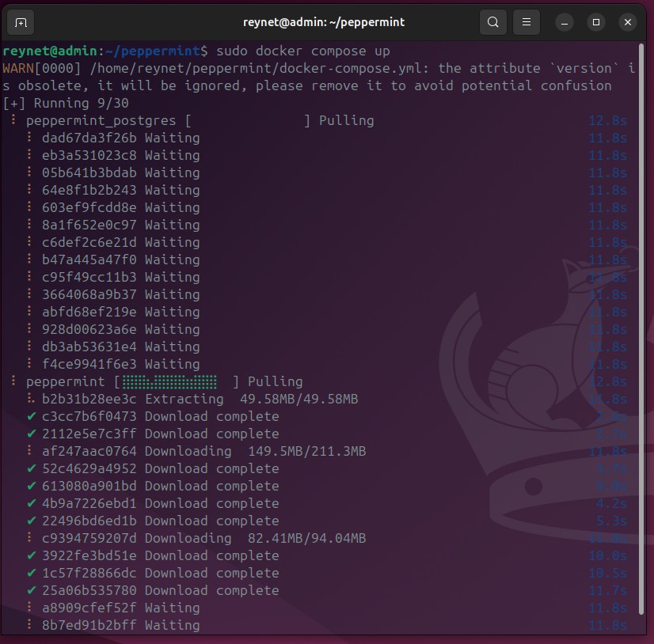The height and width of the screenshot is (644, 654).
Task: Click layer hash '3664068a9b37'
Action: coord(89,294)
